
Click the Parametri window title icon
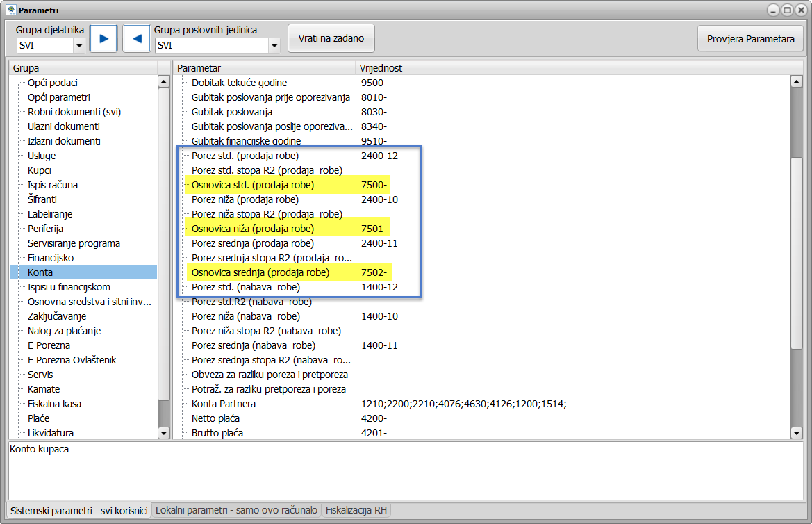[x=10, y=10]
